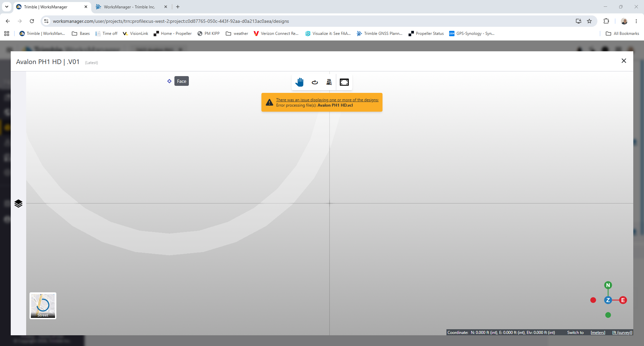Open a new browser tab
Screen dimensions: 644x346
pos(178,7)
